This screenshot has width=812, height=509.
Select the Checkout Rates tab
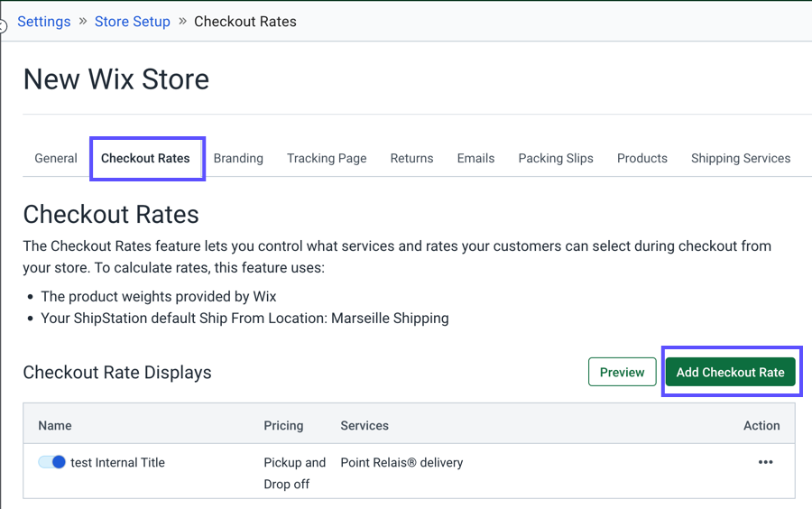145,158
